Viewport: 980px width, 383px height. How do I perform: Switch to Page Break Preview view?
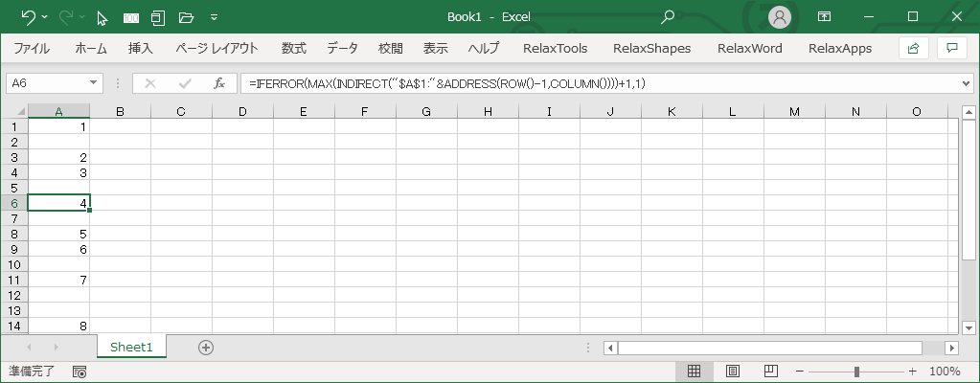coord(769,372)
